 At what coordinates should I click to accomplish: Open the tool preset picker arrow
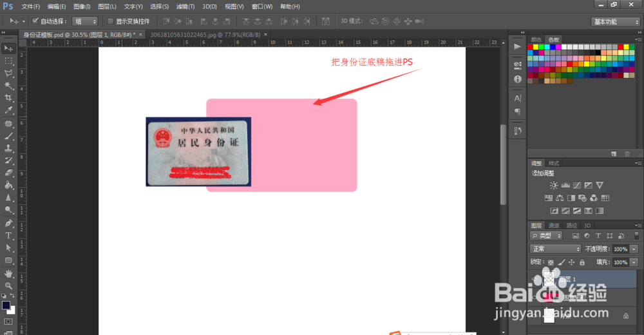[23, 21]
